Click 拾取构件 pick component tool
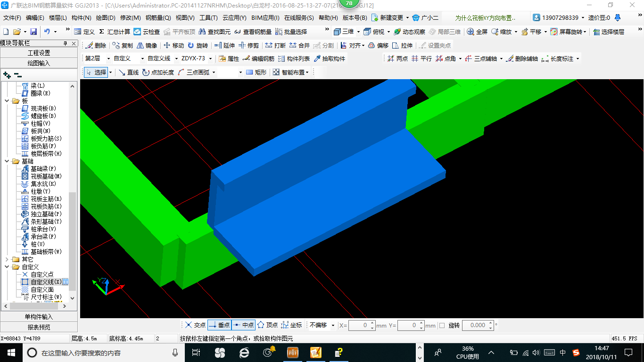Viewport: 644px width, 362px height. tap(329, 58)
